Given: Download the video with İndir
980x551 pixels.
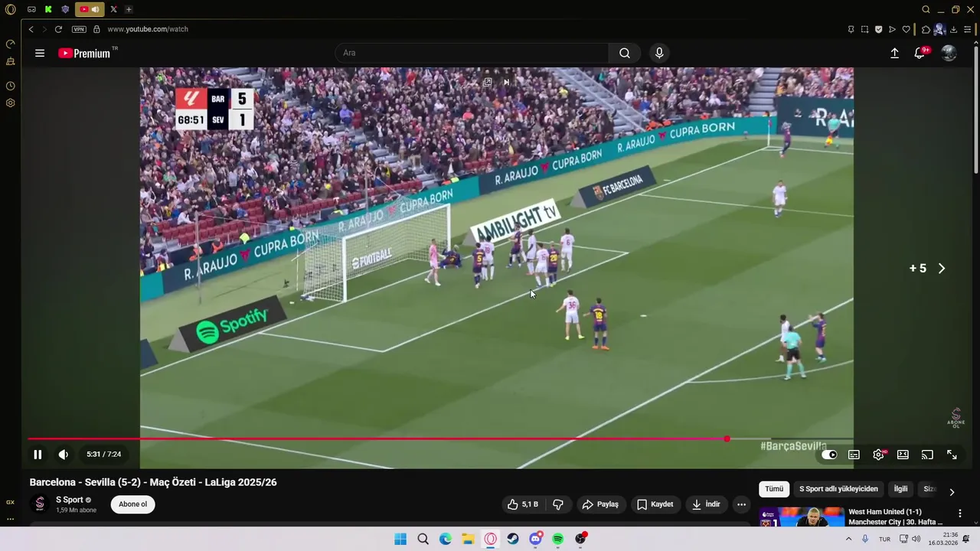Looking at the screenshot, I should click(x=706, y=504).
